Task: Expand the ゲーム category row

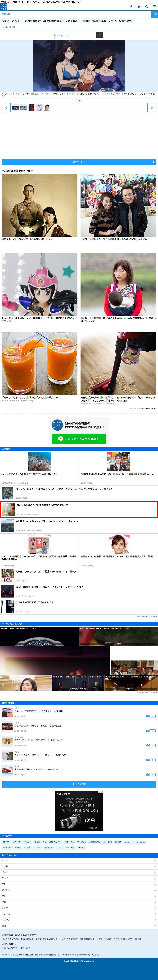Action: pyautogui.click(x=79, y=872)
